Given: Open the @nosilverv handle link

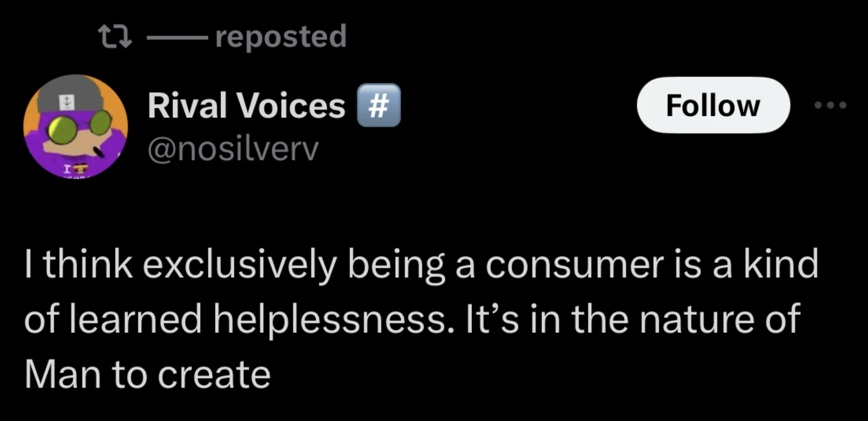Looking at the screenshot, I should pos(233,149).
